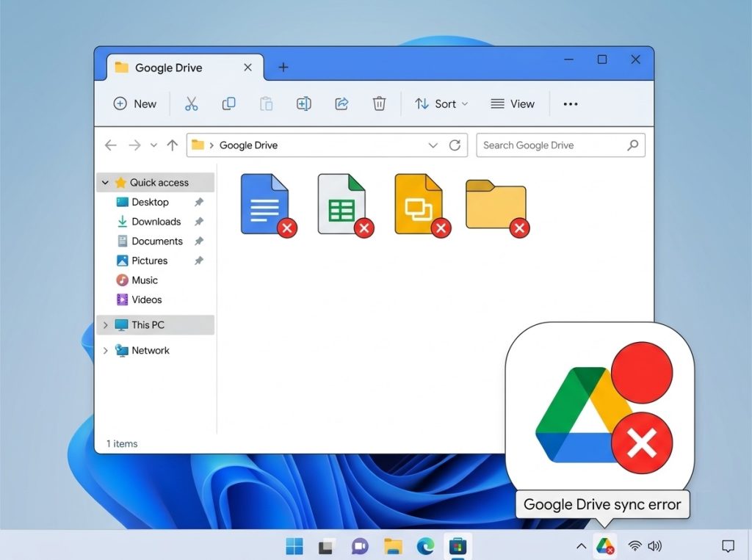752x560 pixels.
Task: Open recent locations chevron near arrows
Action: [153, 145]
